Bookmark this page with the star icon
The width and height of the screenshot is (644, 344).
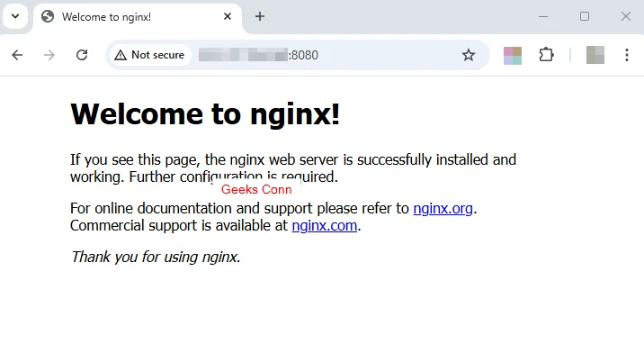469,55
